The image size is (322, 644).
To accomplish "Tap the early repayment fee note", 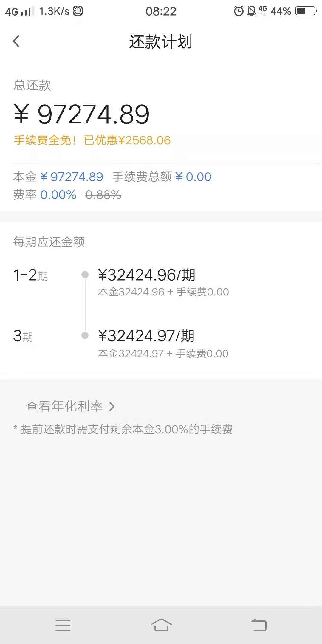I will [123, 429].
